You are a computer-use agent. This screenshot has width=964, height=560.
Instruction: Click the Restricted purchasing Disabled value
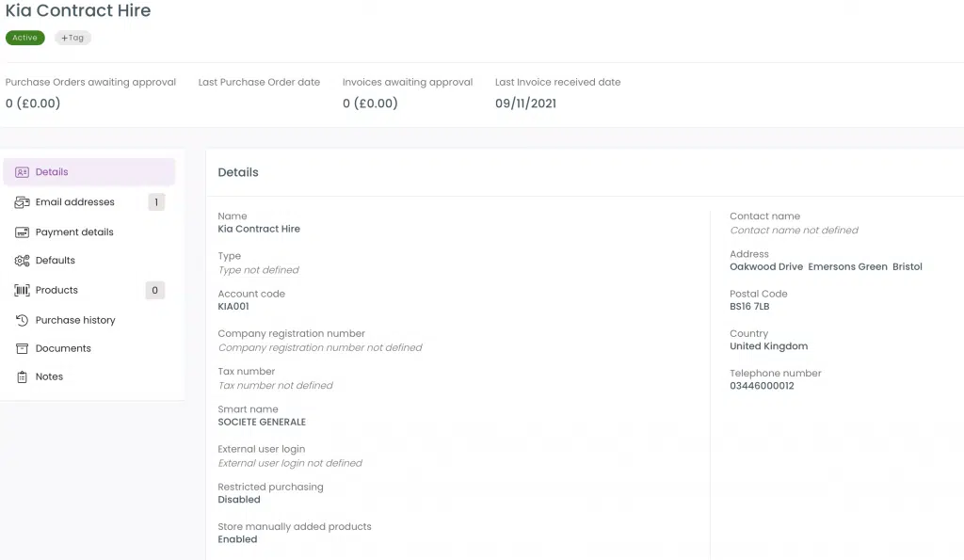pos(239,500)
